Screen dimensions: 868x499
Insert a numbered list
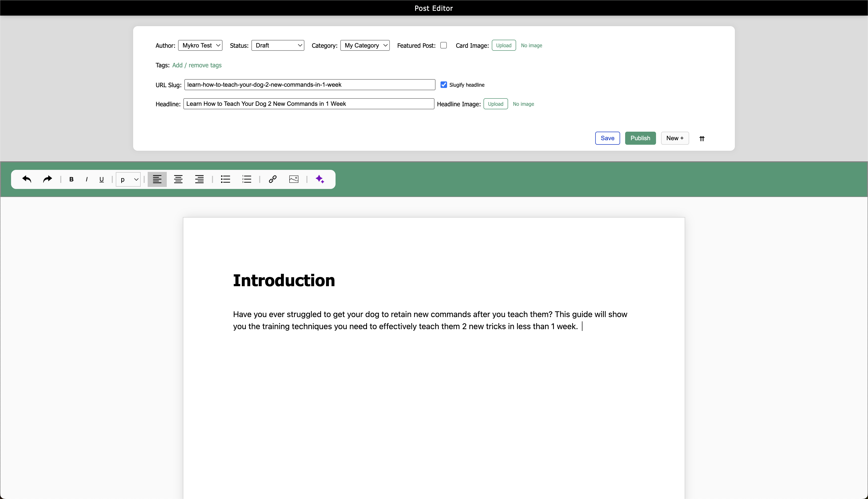247,179
